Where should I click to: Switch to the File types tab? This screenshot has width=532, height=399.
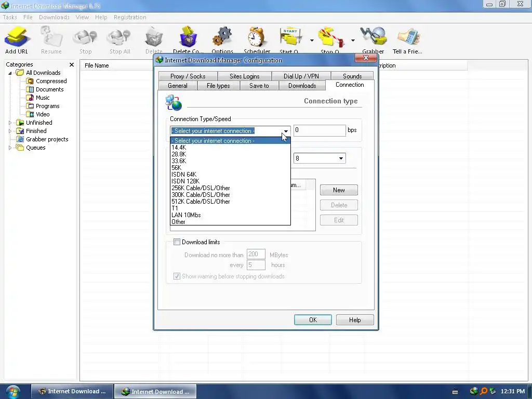[x=218, y=86]
